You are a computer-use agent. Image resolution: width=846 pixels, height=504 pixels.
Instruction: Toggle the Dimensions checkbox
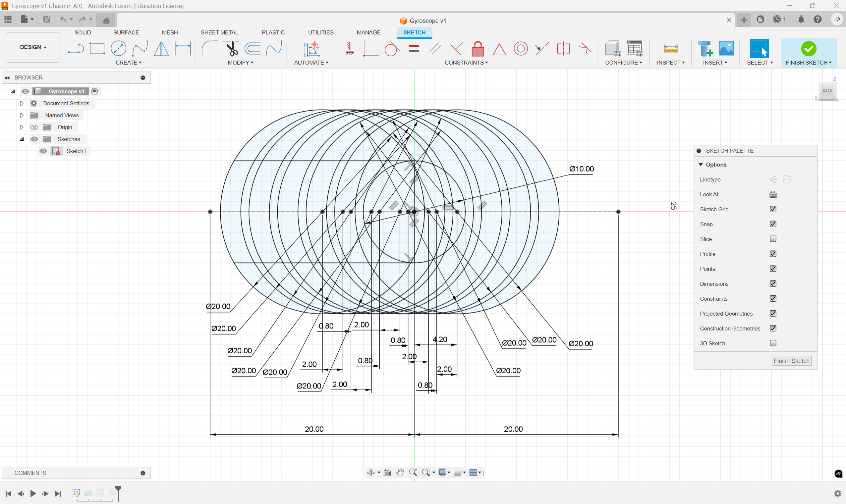(773, 283)
